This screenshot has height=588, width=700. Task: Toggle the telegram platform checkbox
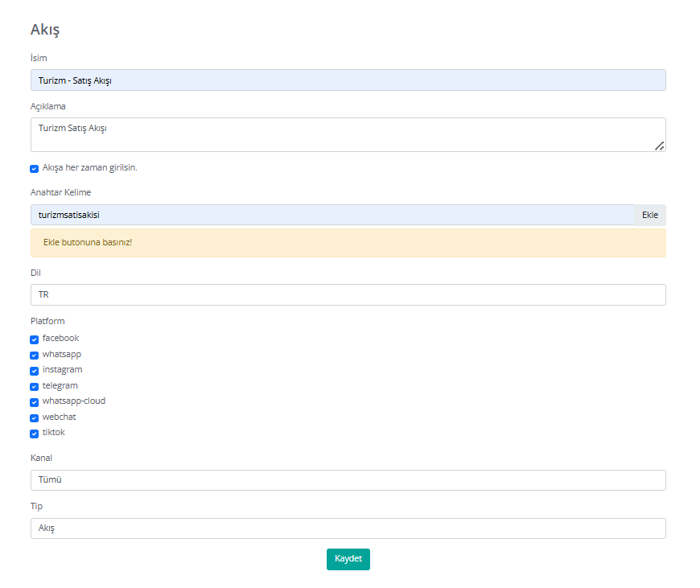click(35, 387)
